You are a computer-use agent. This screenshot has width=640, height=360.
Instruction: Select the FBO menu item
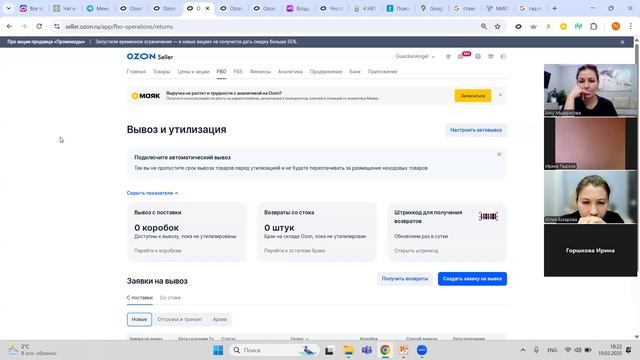point(221,71)
